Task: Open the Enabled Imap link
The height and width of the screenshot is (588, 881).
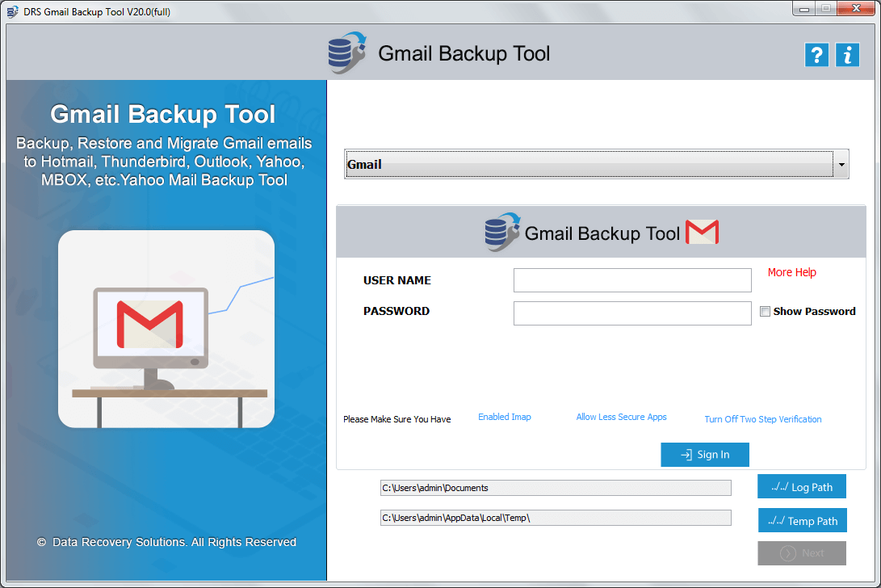Action: pyautogui.click(x=505, y=417)
